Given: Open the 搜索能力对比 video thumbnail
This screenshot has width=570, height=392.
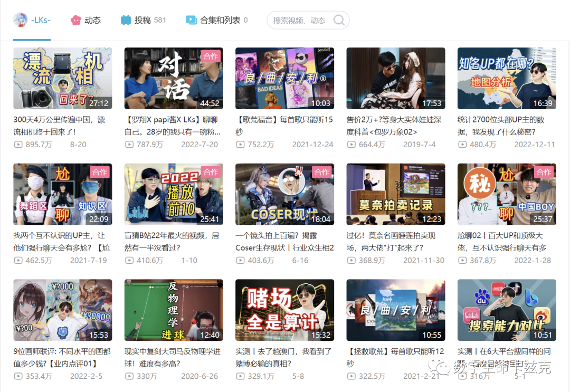Looking at the screenshot, I should click(507, 310).
